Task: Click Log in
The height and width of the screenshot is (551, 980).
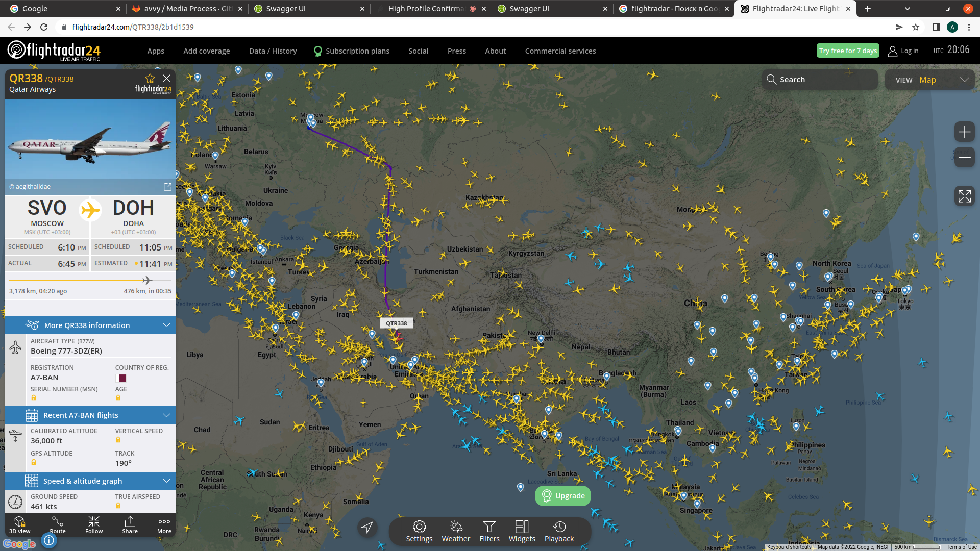Action: [903, 51]
